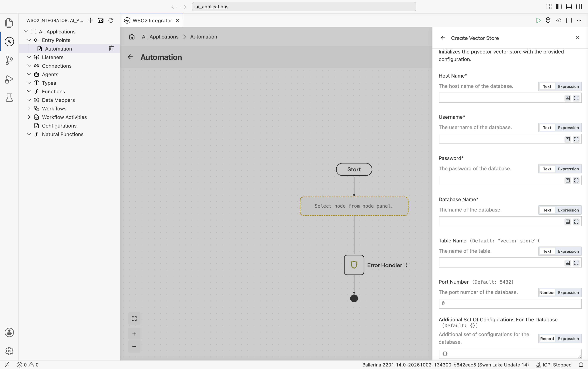Image resolution: width=588 pixels, height=369 pixels.
Task: Start debugging with the bug icon
Action: [548, 20]
